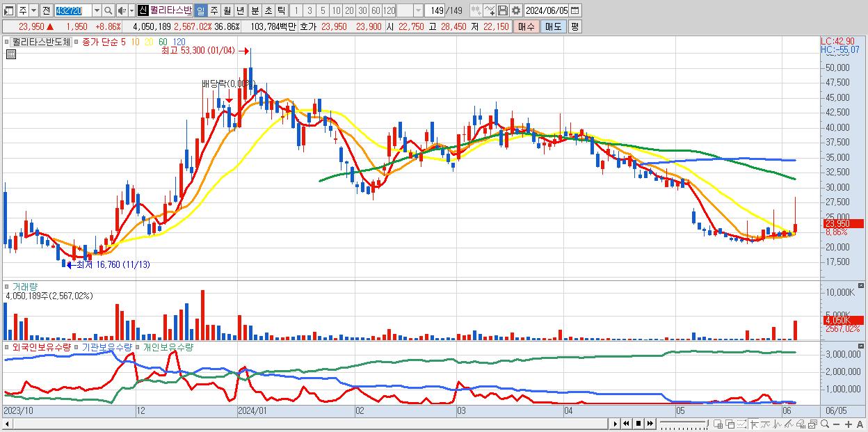Stop the chart replay
868x432 pixels.
(638, 424)
